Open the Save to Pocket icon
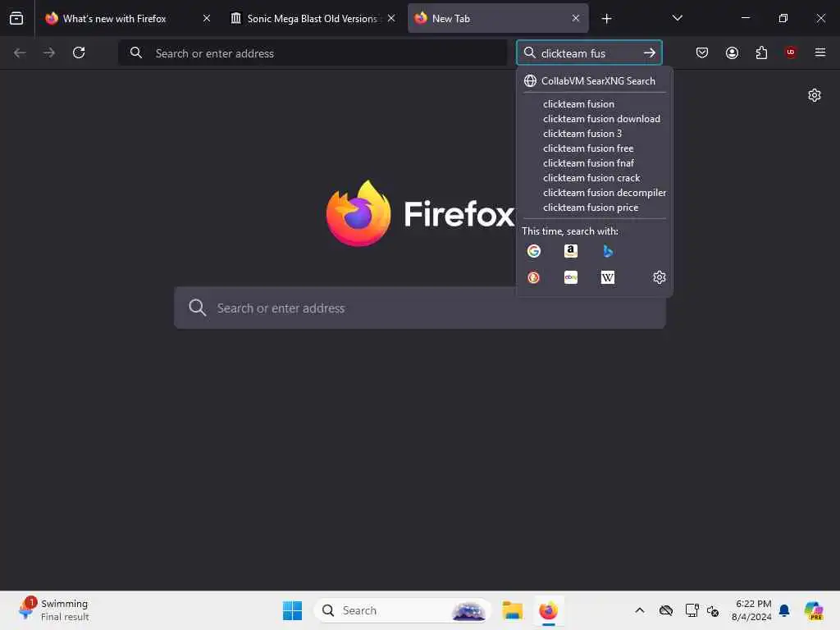 tap(702, 52)
